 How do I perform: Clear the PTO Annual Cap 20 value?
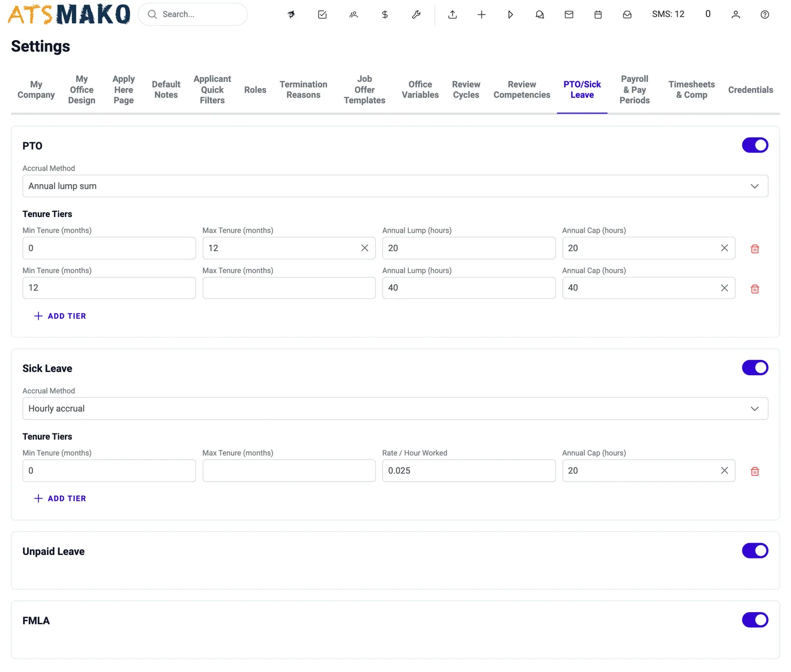[x=724, y=248]
